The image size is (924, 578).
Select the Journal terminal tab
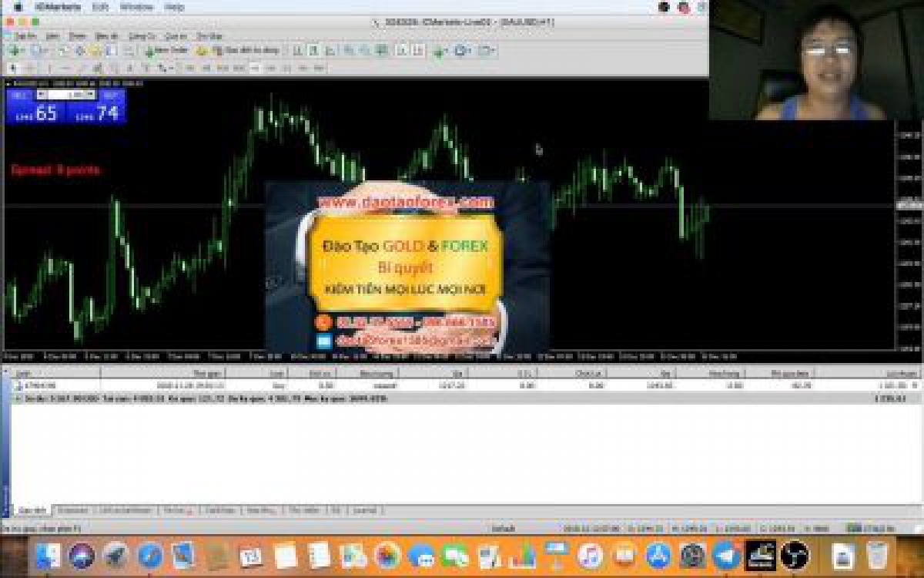pyautogui.click(x=365, y=510)
